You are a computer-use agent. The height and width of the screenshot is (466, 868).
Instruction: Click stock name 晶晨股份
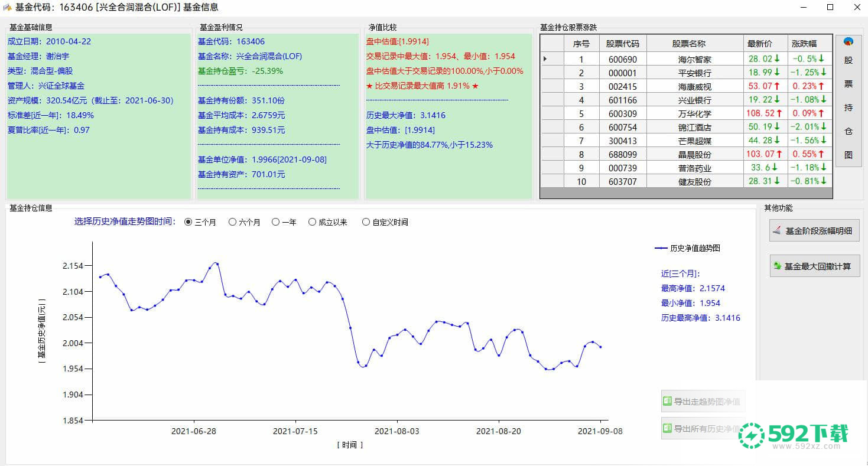pyautogui.click(x=695, y=154)
